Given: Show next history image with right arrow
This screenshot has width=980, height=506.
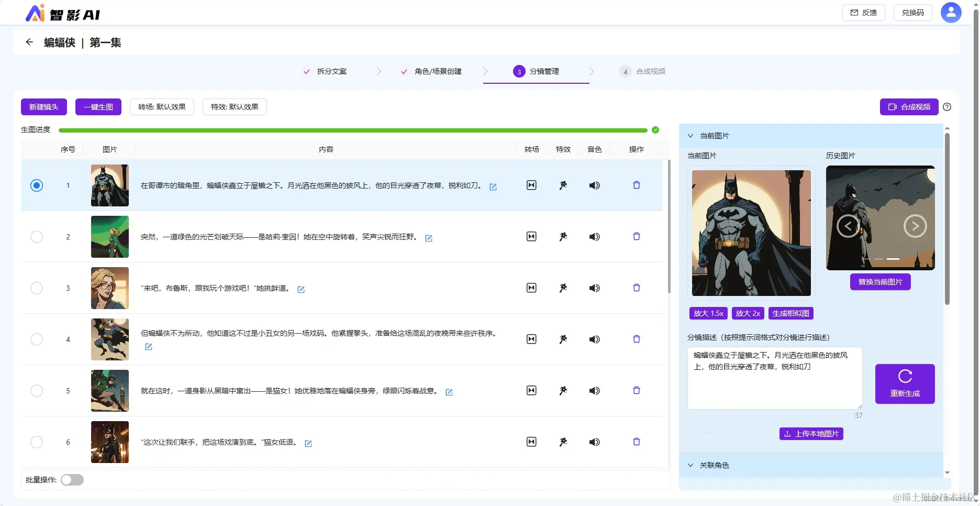Looking at the screenshot, I should point(915,226).
